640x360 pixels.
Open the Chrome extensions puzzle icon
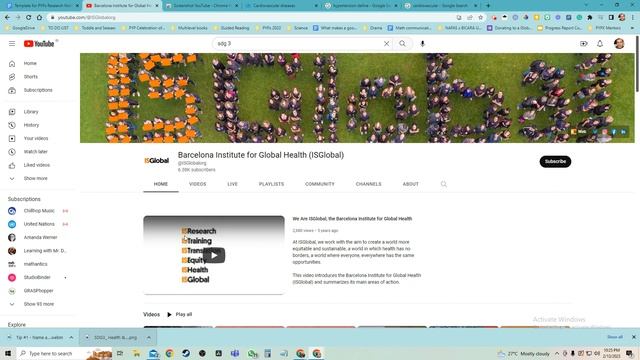pyautogui.click(x=590, y=17)
